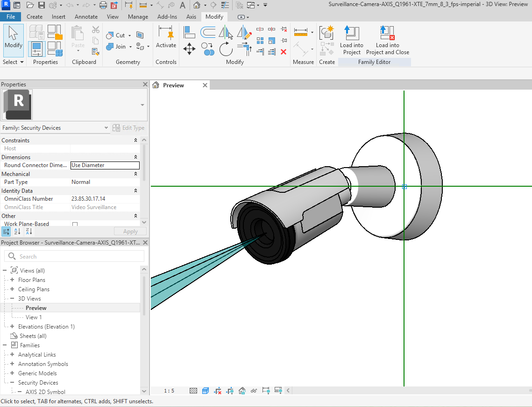This screenshot has height=407, width=532.
Task: Click the 1 : 5 view scale button
Action: coord(169,391)
